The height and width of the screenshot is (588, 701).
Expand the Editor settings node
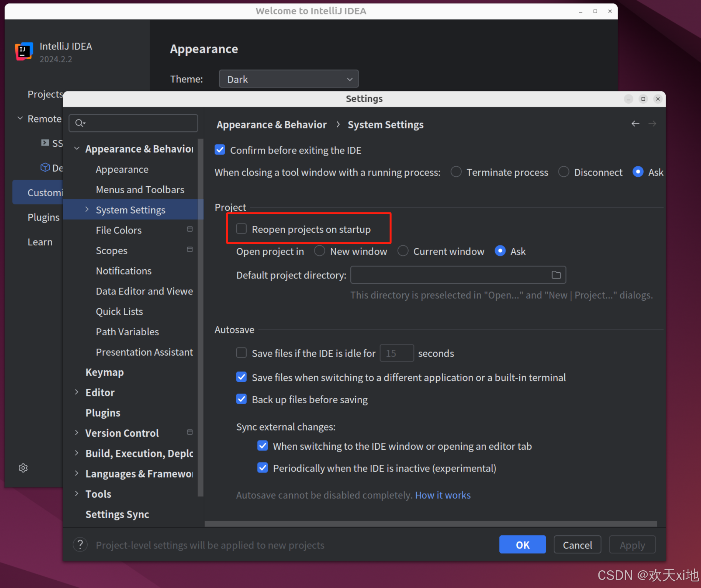click(x=76, y=392)
